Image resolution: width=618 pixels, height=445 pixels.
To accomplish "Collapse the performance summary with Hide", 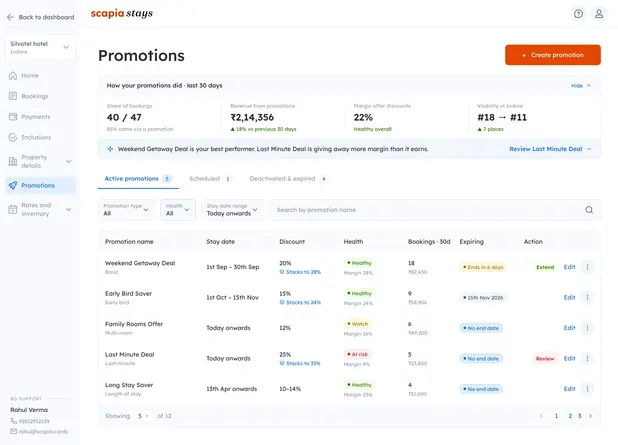I will pos(581,86).
